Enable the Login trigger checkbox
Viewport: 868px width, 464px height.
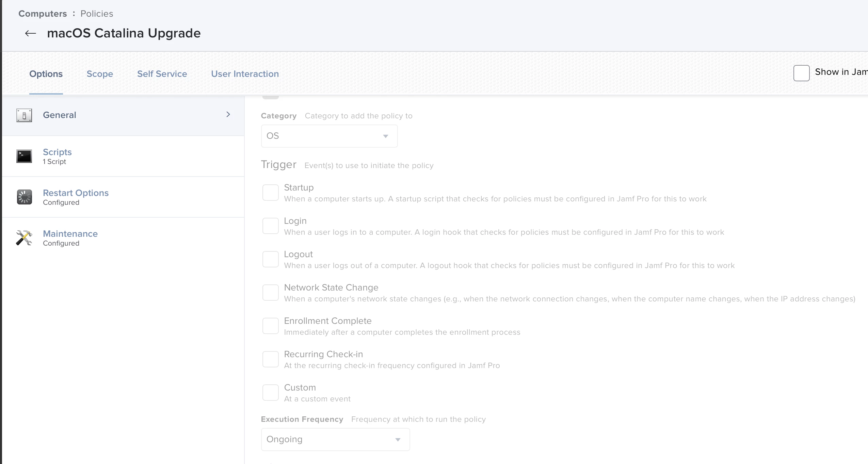point(271,226)
